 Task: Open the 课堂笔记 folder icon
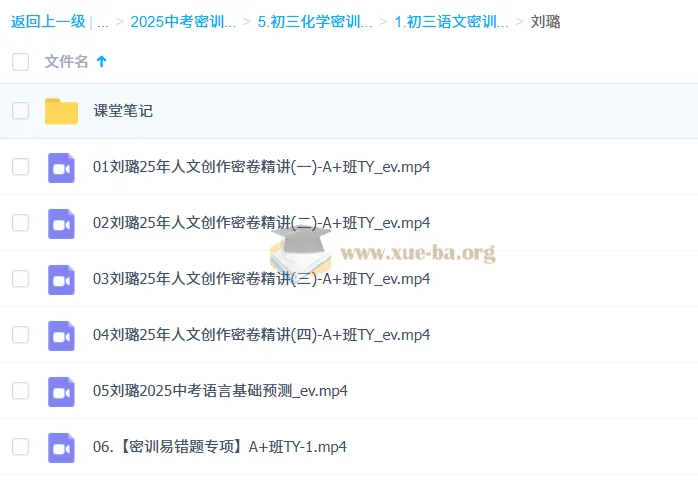(61, 111)
